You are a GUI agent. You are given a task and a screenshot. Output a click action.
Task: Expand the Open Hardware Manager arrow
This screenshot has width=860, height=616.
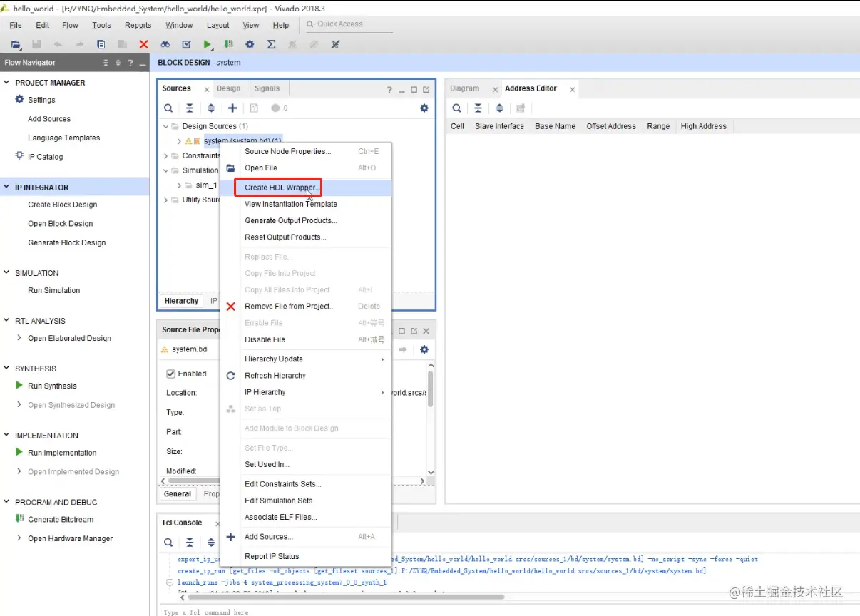coord(19,538)
